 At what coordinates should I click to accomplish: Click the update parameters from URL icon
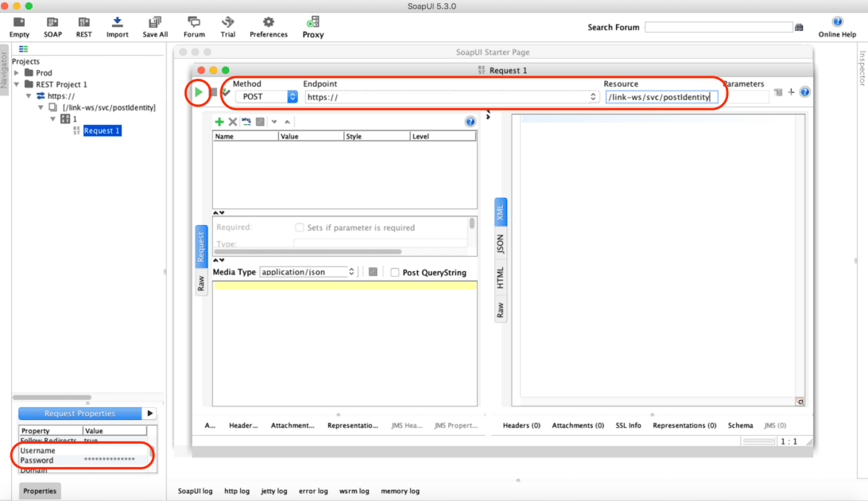246,122
